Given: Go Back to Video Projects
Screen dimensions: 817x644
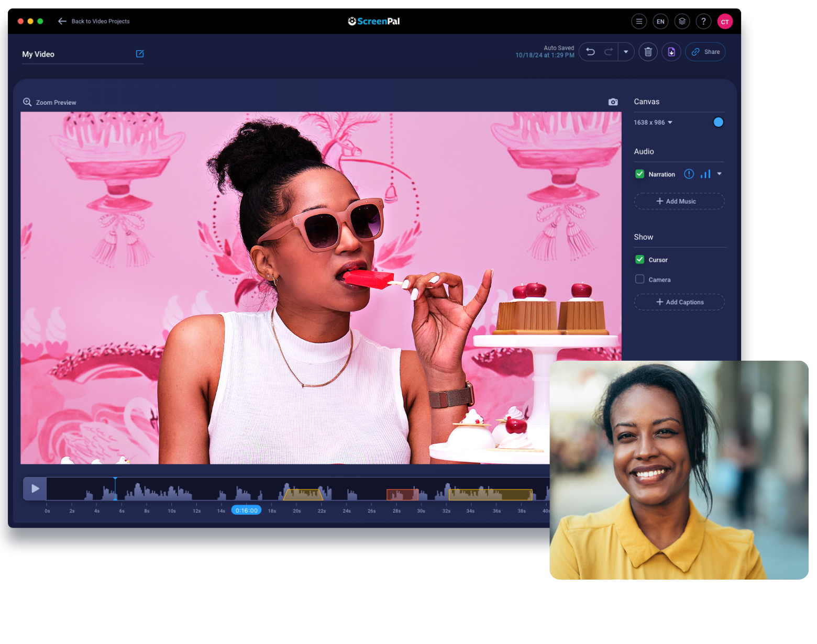Looking at the screenshot, I should coord(94,21).
